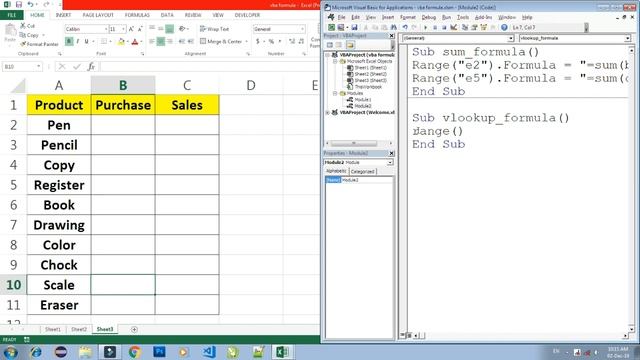Select ThisWorkbook in the project tree

[368, 87]
